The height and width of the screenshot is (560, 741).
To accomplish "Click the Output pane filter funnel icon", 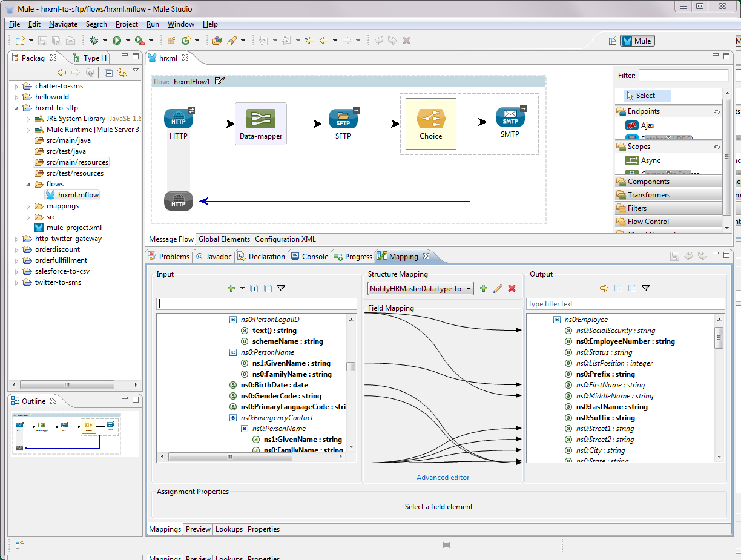I will coord(646,289).
